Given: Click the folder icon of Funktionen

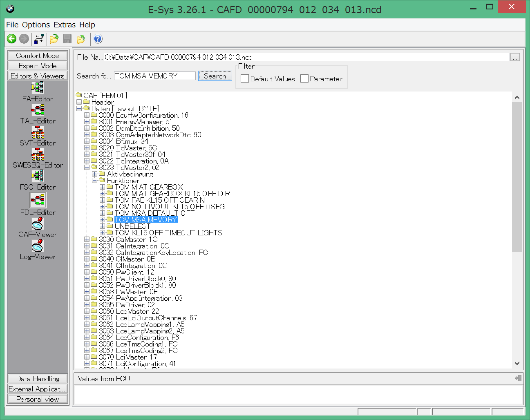Looking at the screenshot, I should coord(102,180).
